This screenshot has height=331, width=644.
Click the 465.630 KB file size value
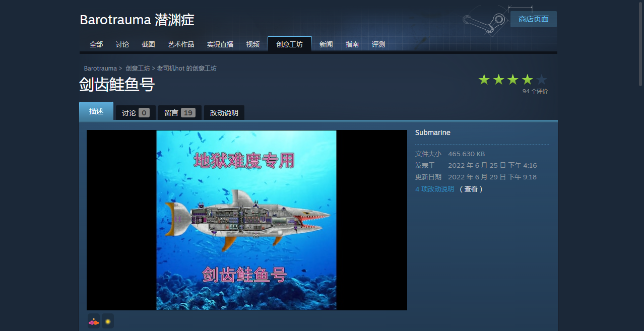[x=466, y=154]
